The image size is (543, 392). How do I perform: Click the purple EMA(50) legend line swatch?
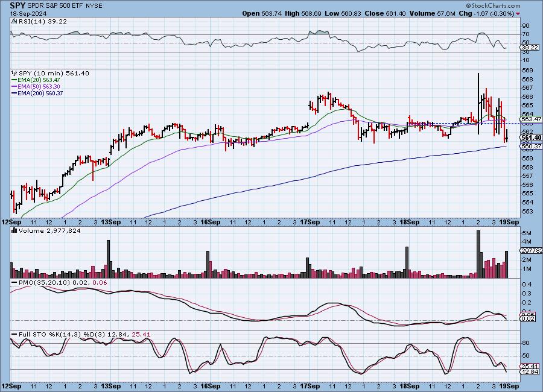pos(14,87)
